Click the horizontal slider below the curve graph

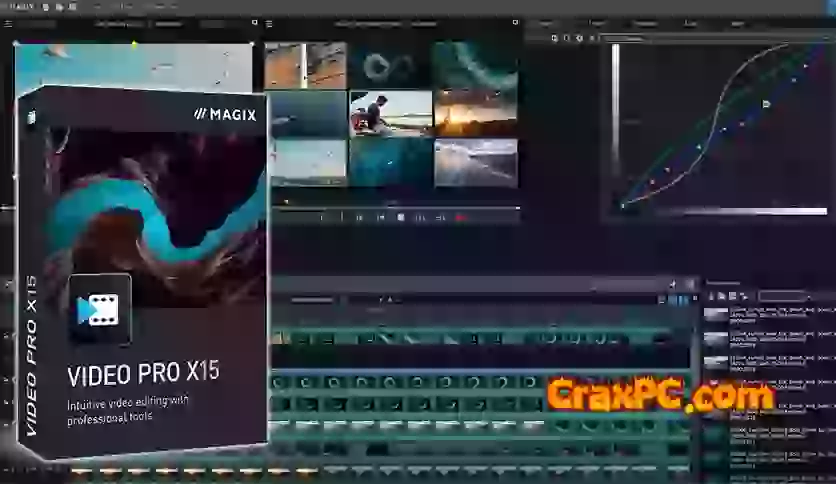[x=741, y=212]
